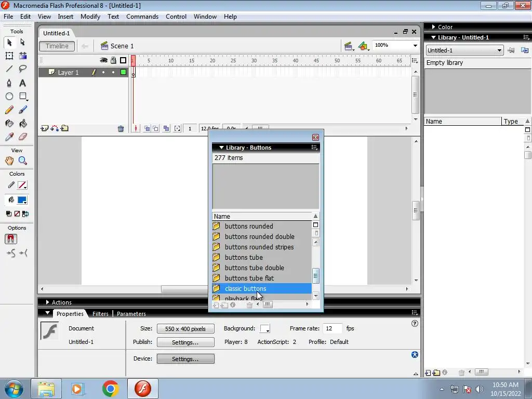Select the Pen tool
This screenshot has width=532, height=399.
(9, 83)
